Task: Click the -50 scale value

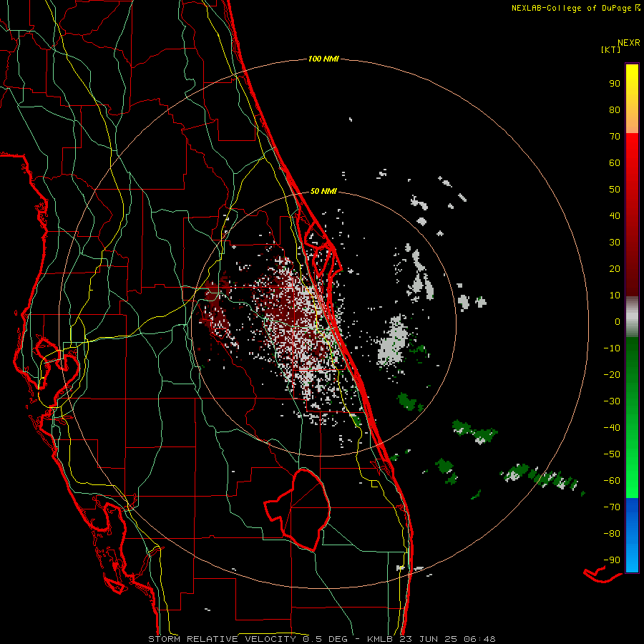Action: tap(612, 454)
